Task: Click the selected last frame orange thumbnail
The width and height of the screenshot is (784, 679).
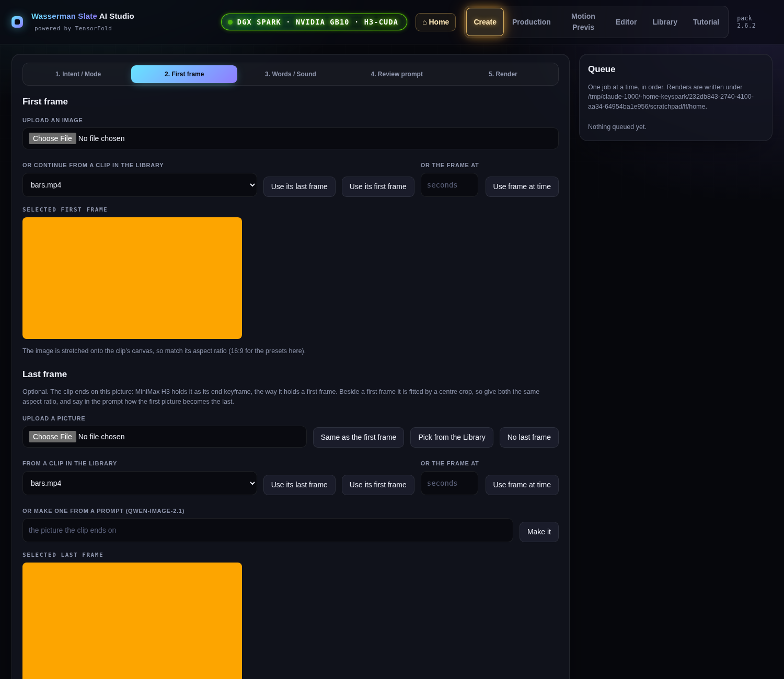Action: [132, 621]
